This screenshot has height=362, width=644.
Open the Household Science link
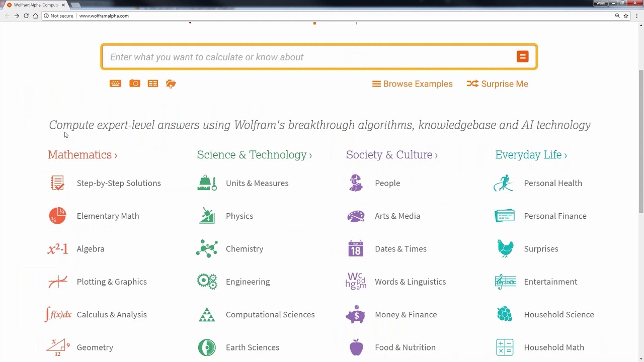559,315
